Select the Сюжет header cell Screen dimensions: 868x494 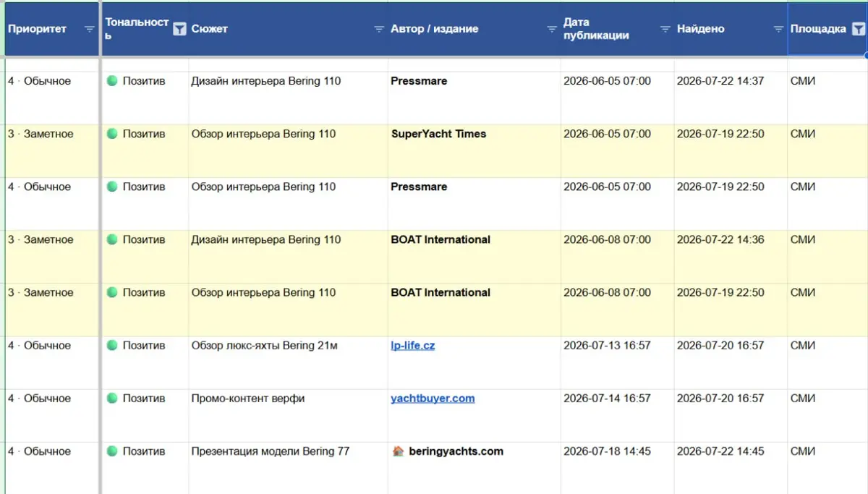(x=288, y=29)
